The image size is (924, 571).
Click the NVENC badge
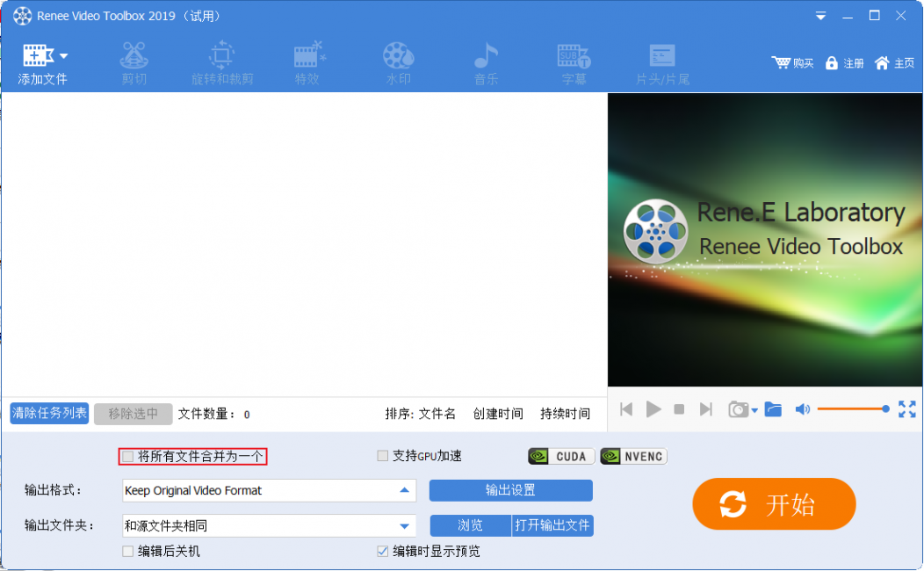[633, 456]
